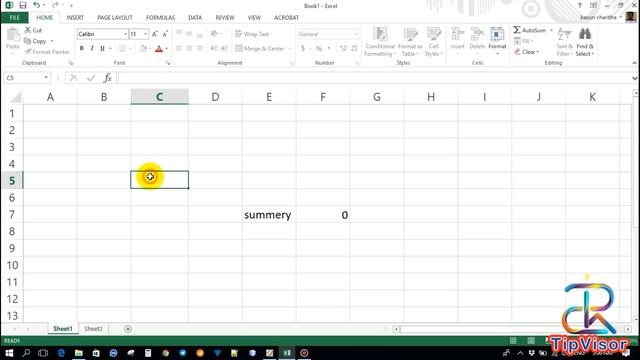Open the Clear menu
640x360 pixels.
point(527,52)
